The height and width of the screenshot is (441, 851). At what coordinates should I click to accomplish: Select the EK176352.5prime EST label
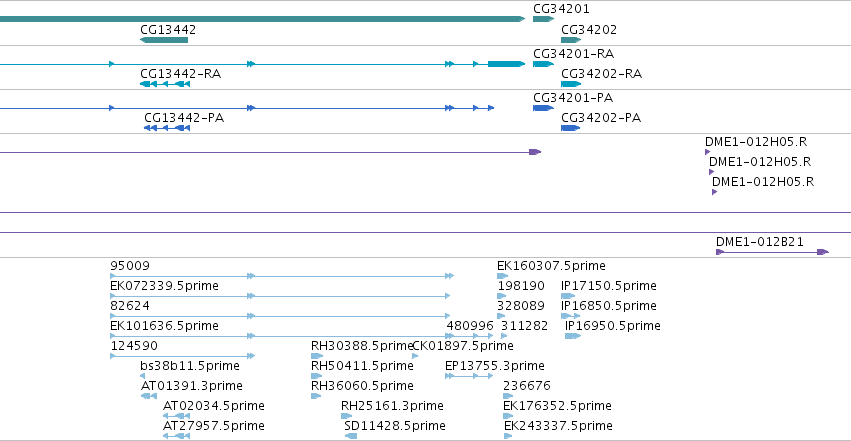[x=557, y=406]
